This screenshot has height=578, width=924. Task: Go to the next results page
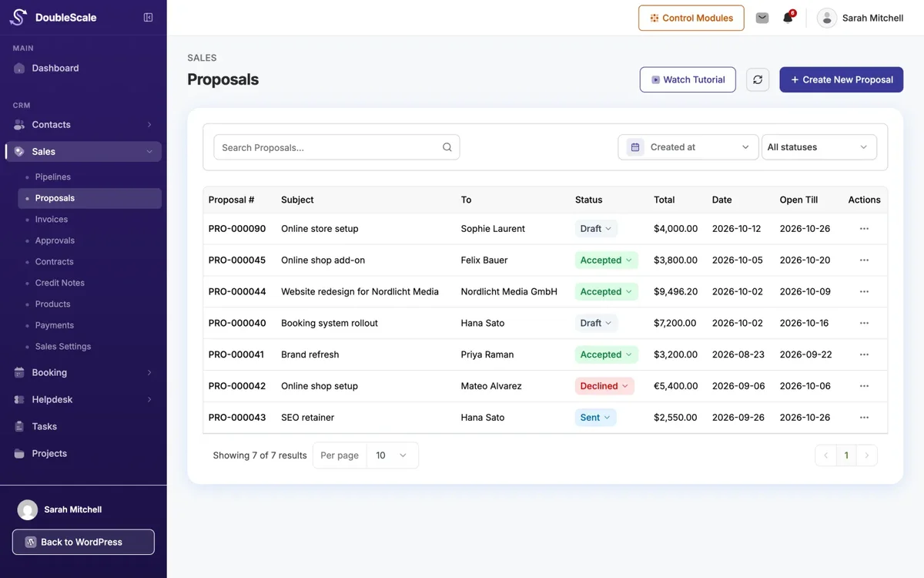(867, 455)
